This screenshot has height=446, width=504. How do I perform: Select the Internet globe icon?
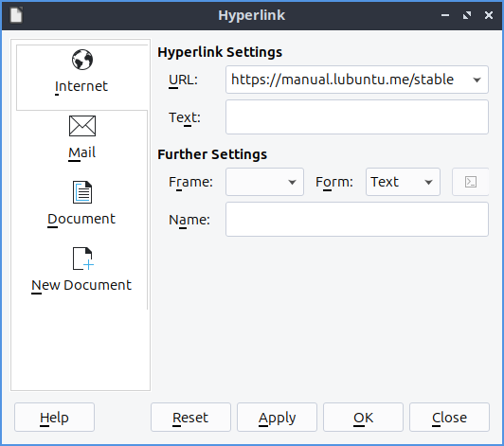pyautogui.click(x=82, y=60)
